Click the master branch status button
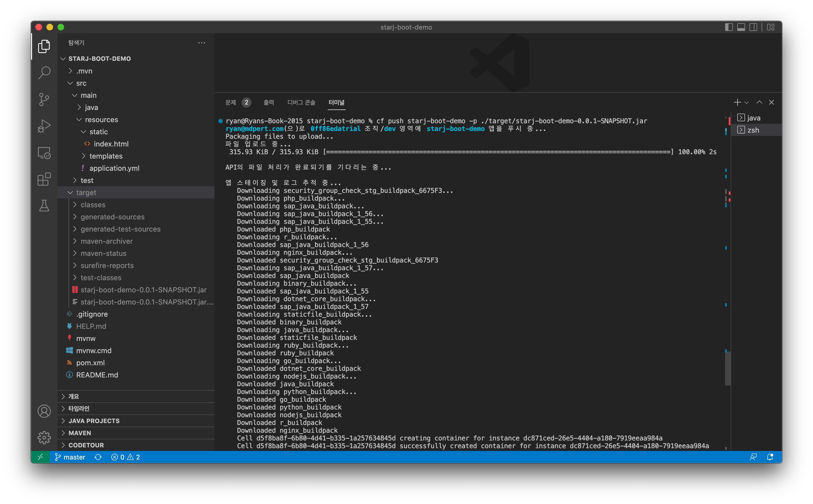 [70, 457]
